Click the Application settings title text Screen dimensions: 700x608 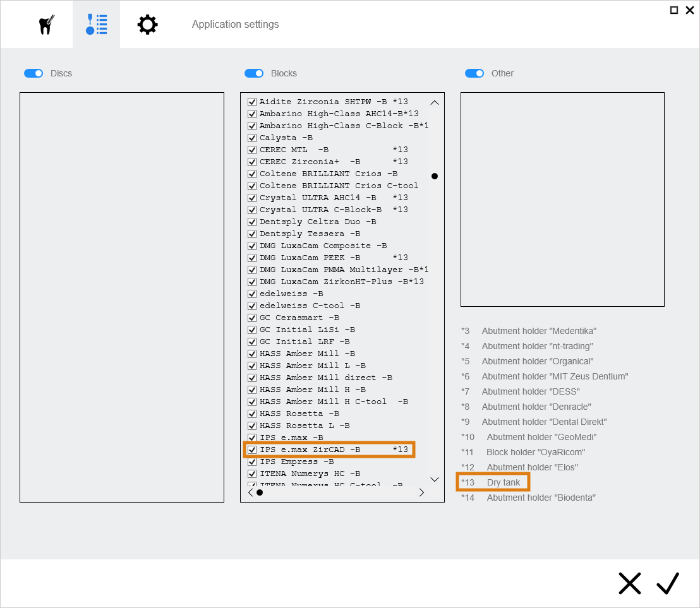[x=235, y=25]
